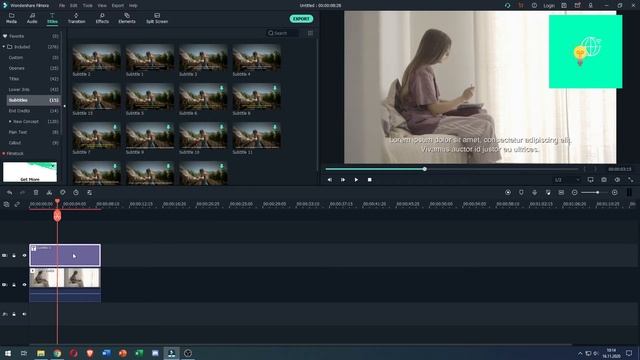Toggle the grid view icon beside search

(x=310, y=33)
